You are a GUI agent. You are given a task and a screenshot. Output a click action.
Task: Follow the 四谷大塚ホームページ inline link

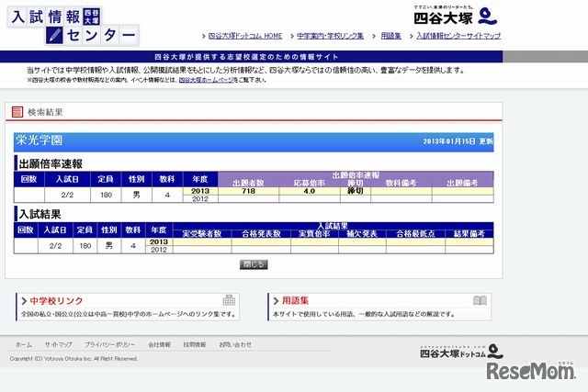(x=206, y=80)
